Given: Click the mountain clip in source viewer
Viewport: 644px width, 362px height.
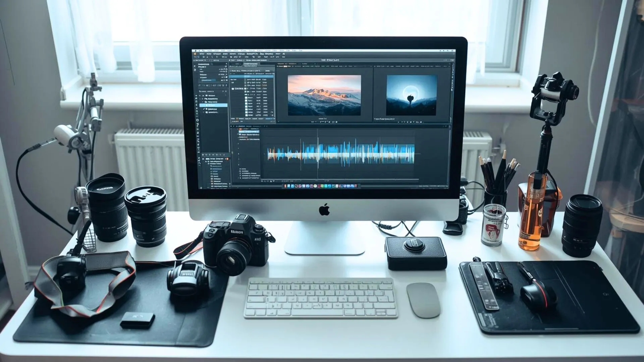Looking at the screenshot, I should [324, 95].
